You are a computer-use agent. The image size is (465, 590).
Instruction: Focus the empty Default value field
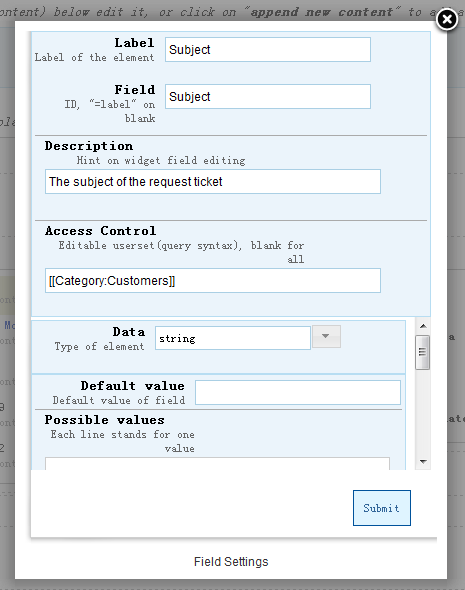298,392
